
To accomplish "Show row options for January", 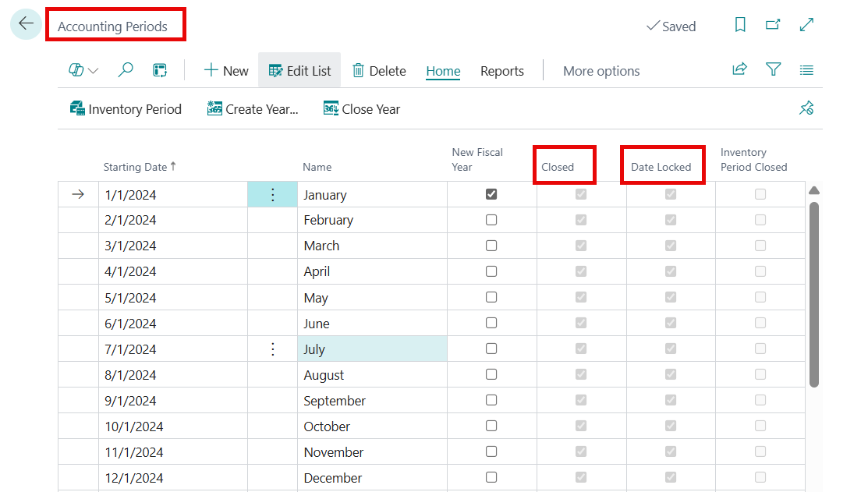I will coord(272,195).
